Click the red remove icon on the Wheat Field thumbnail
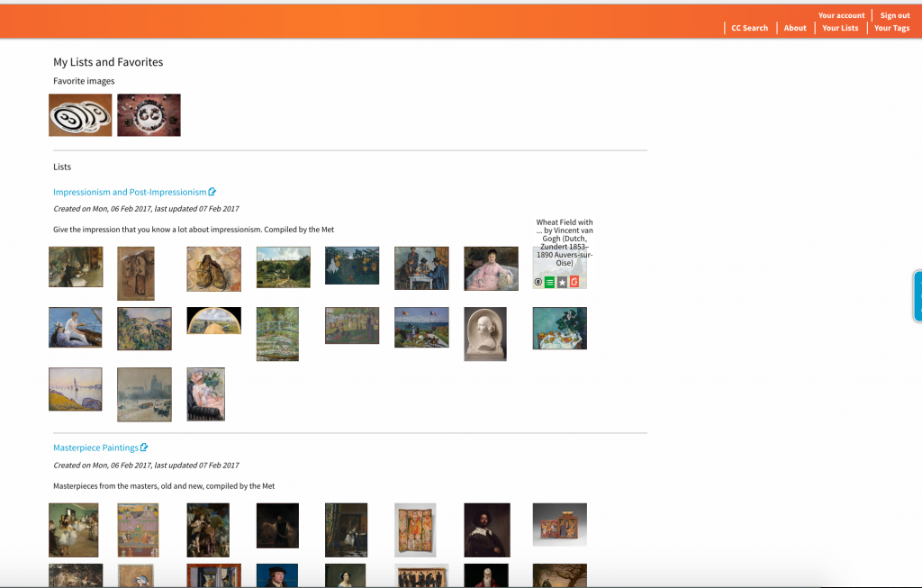Screen dimensions: 922x588 point(574,282)
